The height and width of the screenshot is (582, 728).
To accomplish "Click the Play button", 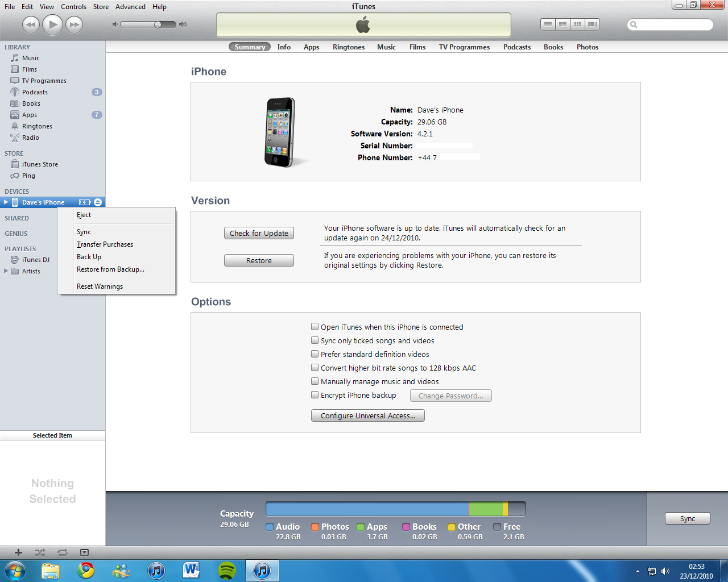I will tap(53, 24).
